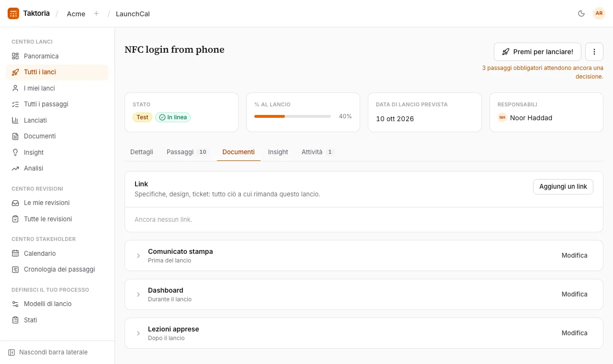The image size is (613, 364).
Task: Switch to the Dettagli tab
Action: point(142,152)
